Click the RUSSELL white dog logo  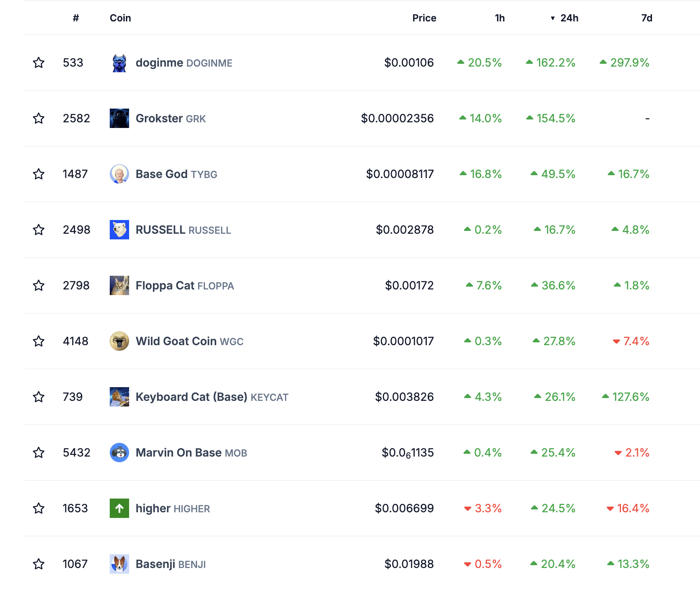(x=119, y=230)
